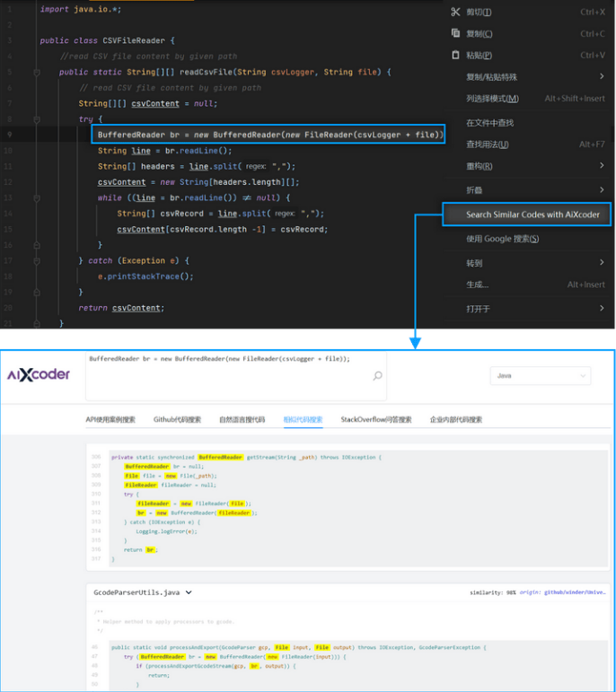The width and height of the screenshot is (616, 692).
Task: Select 列选择模式(M) menu entry
Action: coord(528,99)
